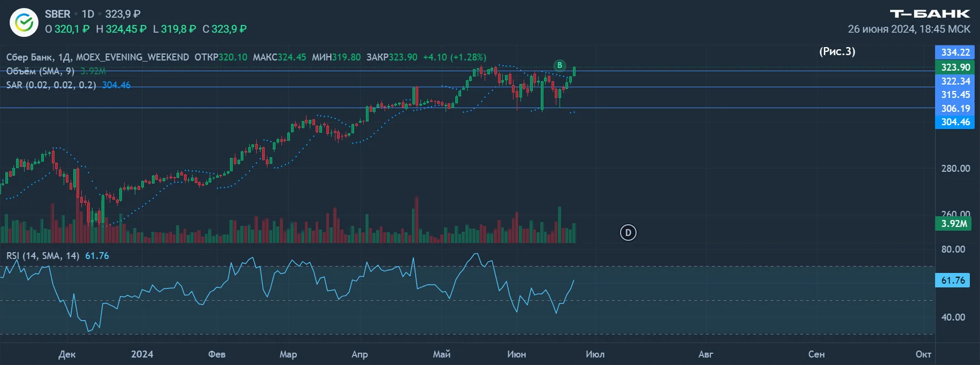Viewport: 980px width, 365px height.
Task: Click the 280.00 price axis mark
Action: click(955, 168)
